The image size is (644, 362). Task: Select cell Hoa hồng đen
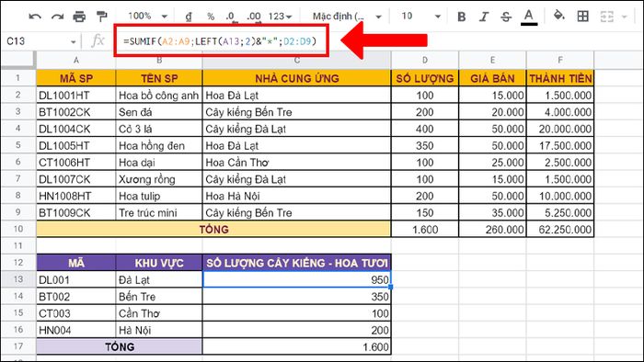pyautogui.click(x=159, y=145)
